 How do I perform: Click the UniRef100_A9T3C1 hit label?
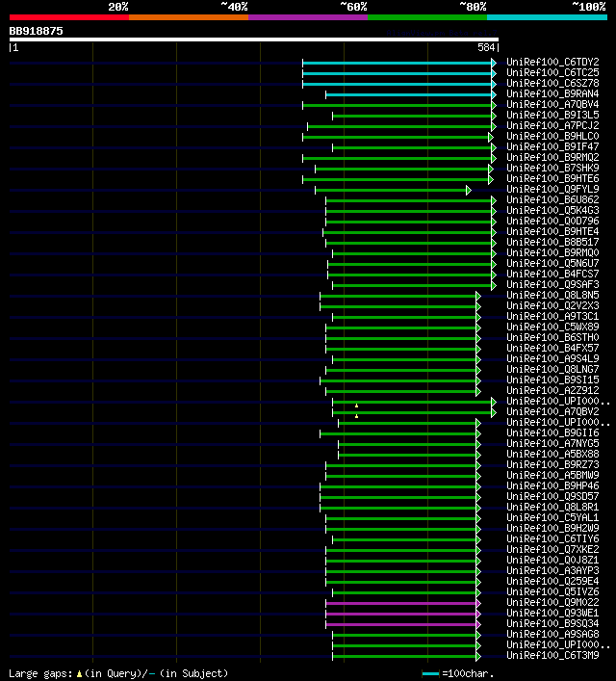click(x=552, y=316)
